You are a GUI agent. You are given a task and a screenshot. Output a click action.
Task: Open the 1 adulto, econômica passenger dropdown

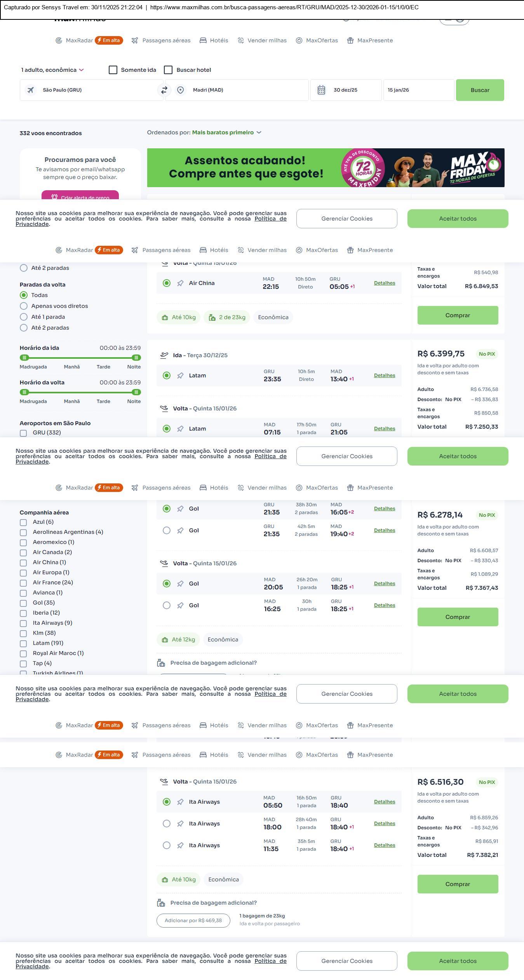pos(52,70)
